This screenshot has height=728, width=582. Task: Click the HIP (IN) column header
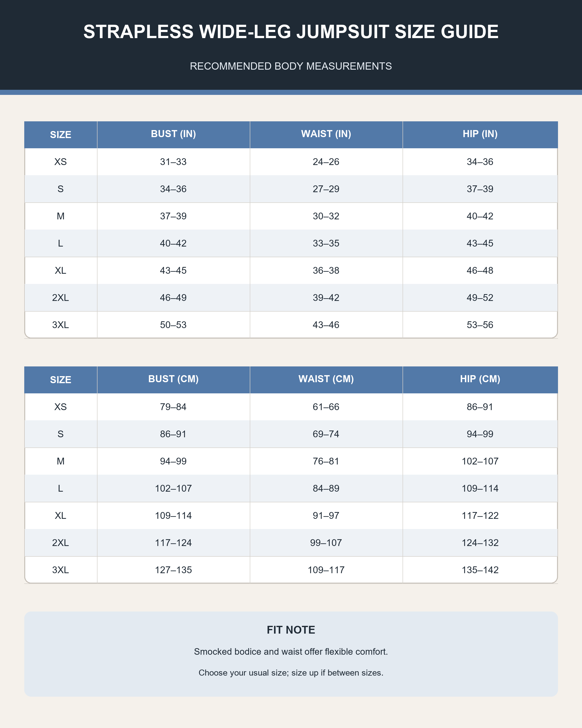(480, 134)
